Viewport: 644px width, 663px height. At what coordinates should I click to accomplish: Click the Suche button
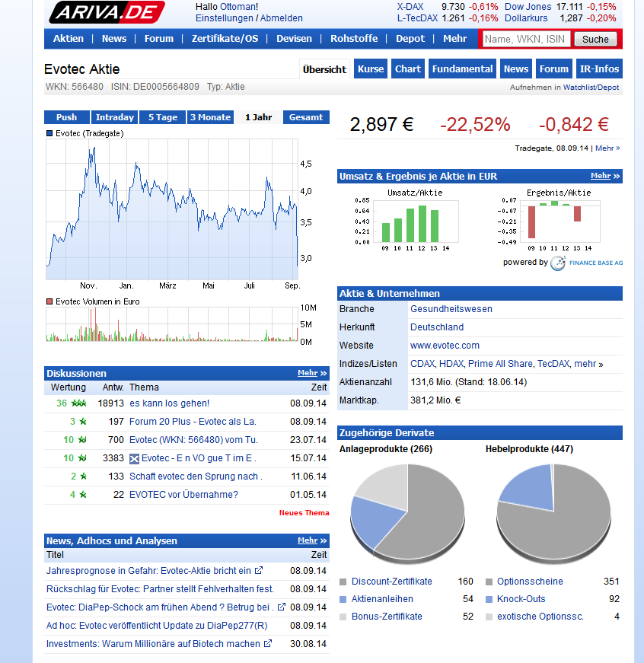(x=595, y=39)
